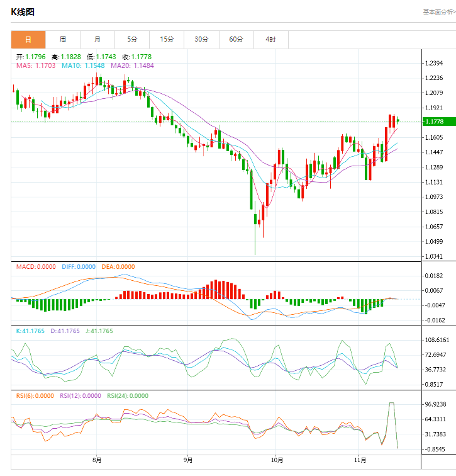456x476 pixels.
Task: Click the 1.0657 price axis label
Action: tap(434, 227)
